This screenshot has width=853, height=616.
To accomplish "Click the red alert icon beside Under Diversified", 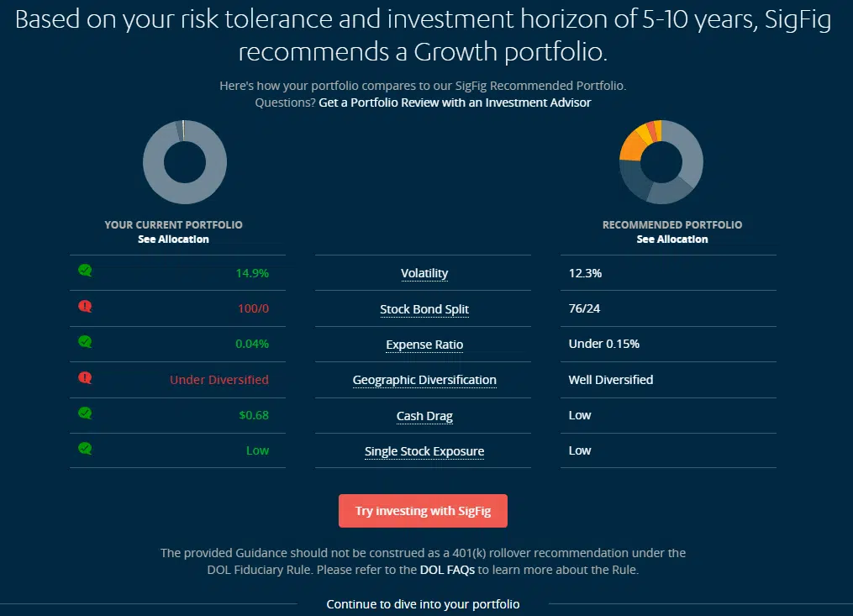I will click(x=85, y=377).
